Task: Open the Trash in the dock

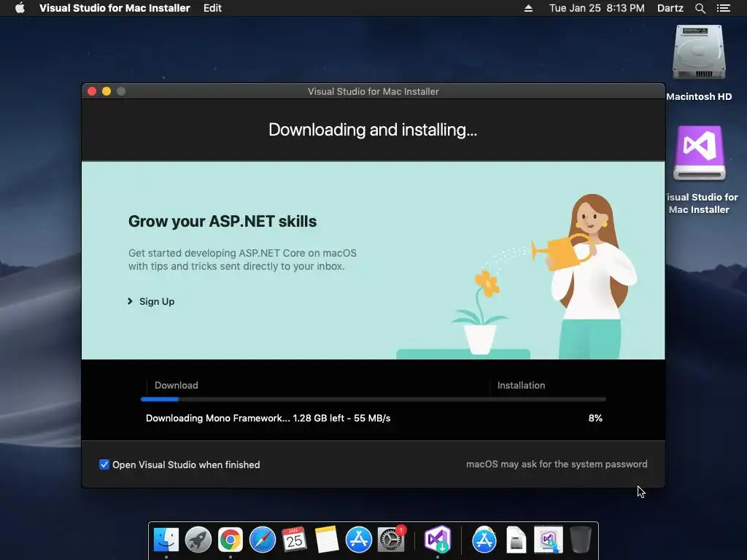Action: [x=580, y=540]
